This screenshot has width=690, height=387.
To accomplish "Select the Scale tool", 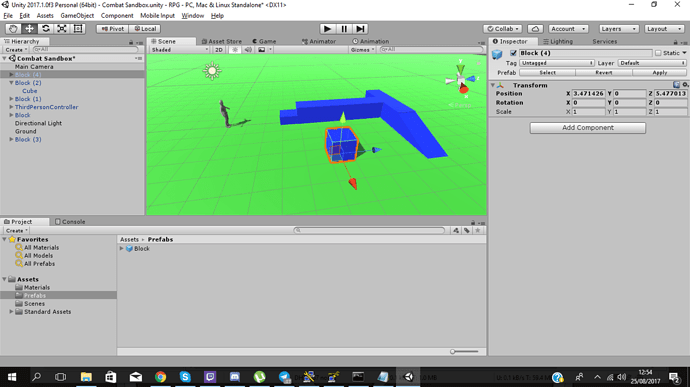I will click(x=62, y=29).
